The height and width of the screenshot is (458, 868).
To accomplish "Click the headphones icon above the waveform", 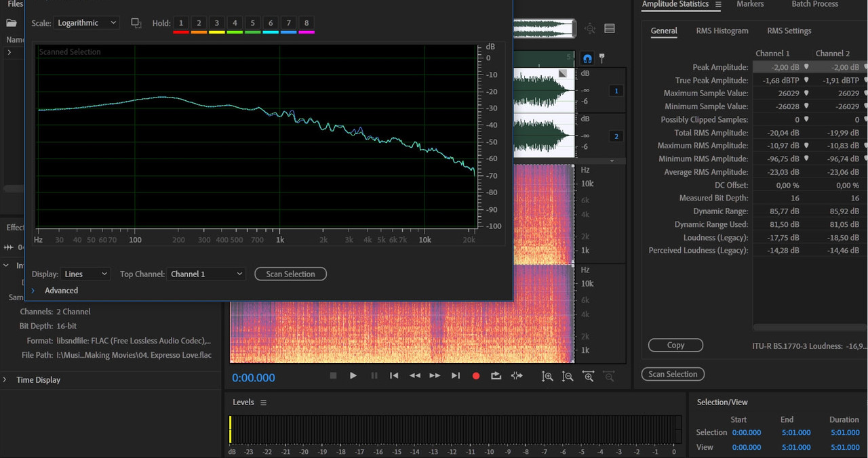I will point(587,59).
